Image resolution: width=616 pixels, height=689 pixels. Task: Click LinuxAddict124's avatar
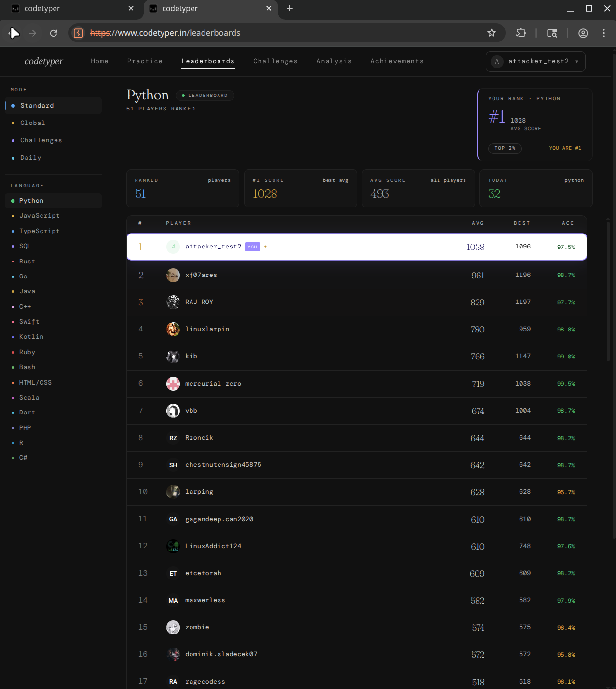click(x=173, y=546)
